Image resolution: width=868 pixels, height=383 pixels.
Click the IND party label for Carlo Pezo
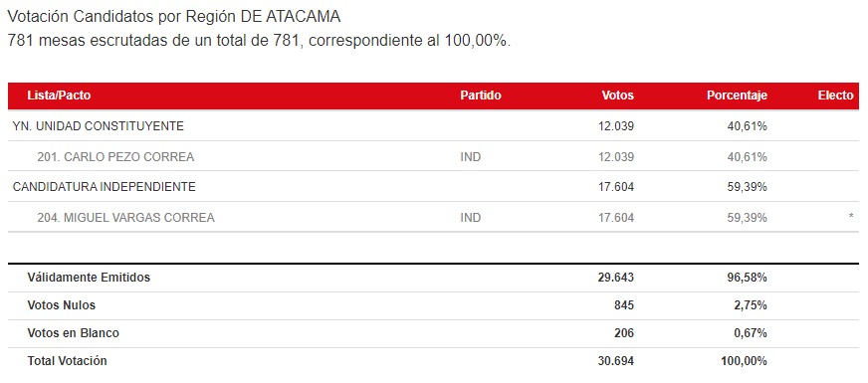click(471, 157)
